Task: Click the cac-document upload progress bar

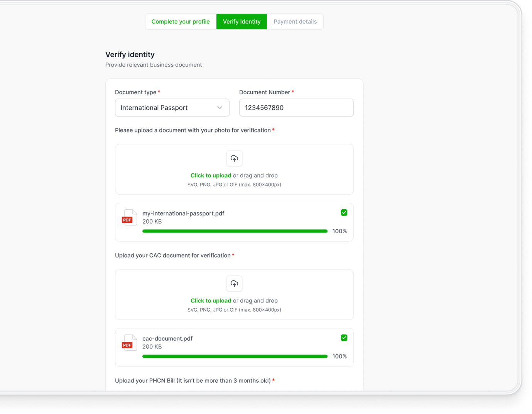Action: (235, 356)
